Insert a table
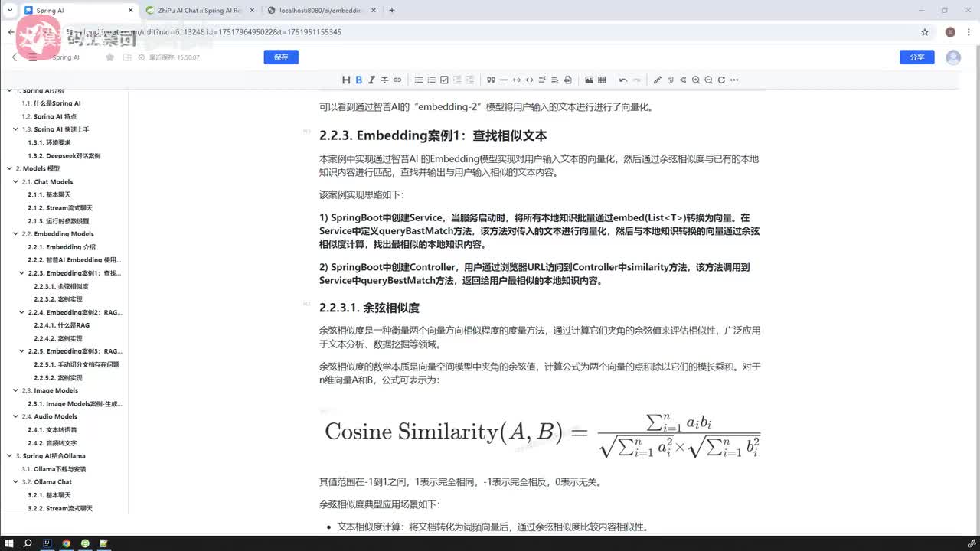This screenshot has width=980, height=551. [x=602, y=80]
